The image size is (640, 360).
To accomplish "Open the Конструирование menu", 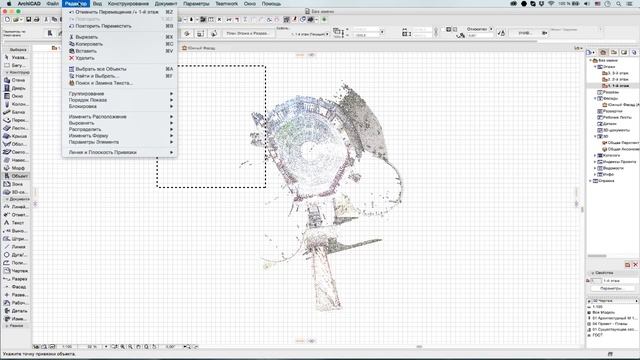I will tap(128, 4).
